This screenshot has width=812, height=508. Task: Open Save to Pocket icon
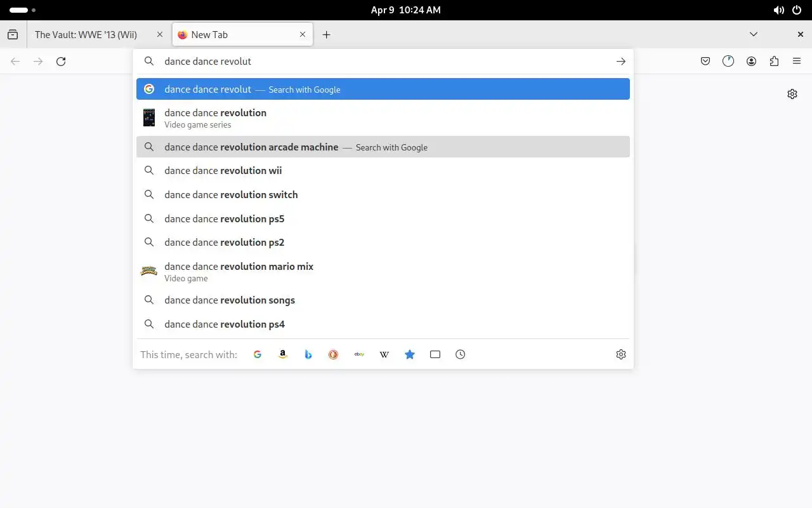point(705,62)
